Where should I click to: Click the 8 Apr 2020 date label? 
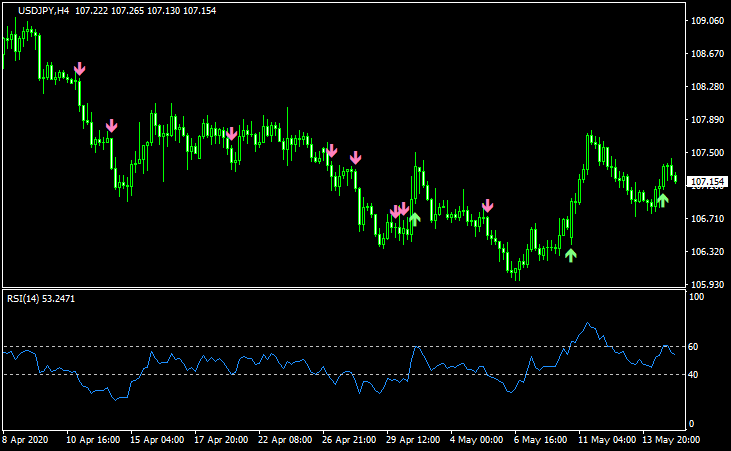click(x=25, y=439)
